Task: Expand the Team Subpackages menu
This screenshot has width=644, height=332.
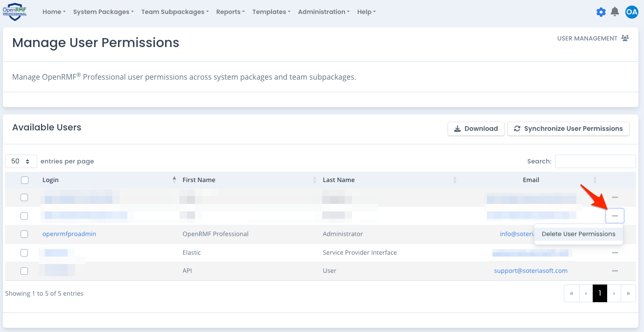Action: pyautogui.click(x=175, y=12)
